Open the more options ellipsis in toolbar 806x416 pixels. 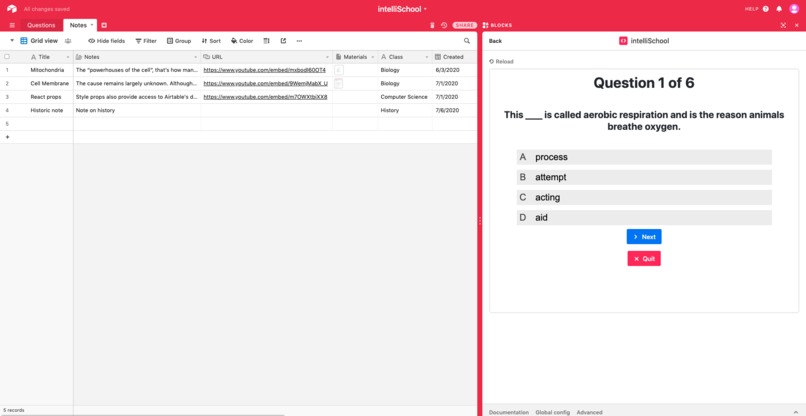pyautogui.click(x=299, y=41)
